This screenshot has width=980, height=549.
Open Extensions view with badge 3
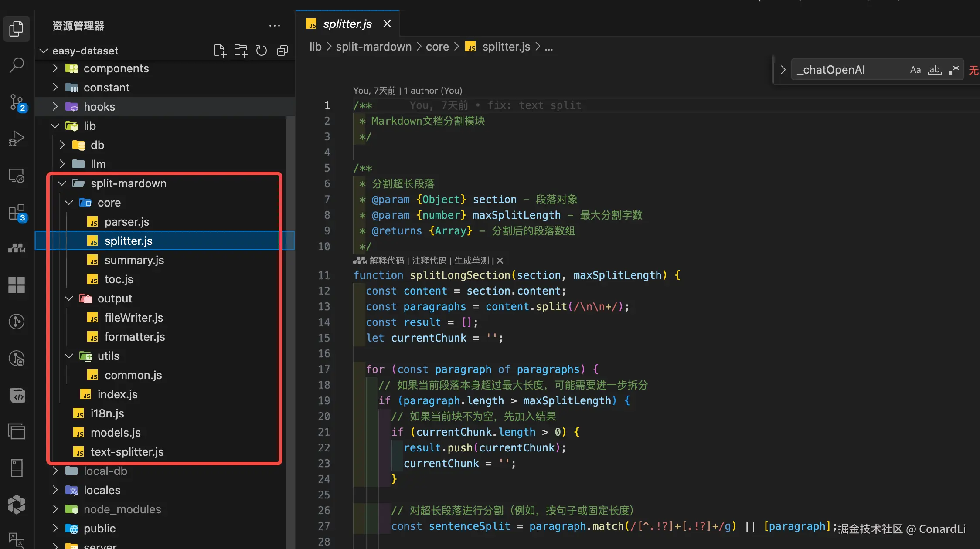coord(17,213)
